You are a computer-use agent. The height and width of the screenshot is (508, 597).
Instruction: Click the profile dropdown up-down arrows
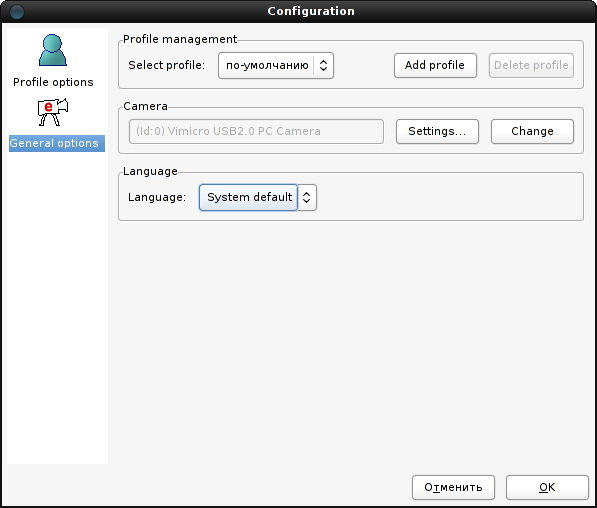point(323,65)
